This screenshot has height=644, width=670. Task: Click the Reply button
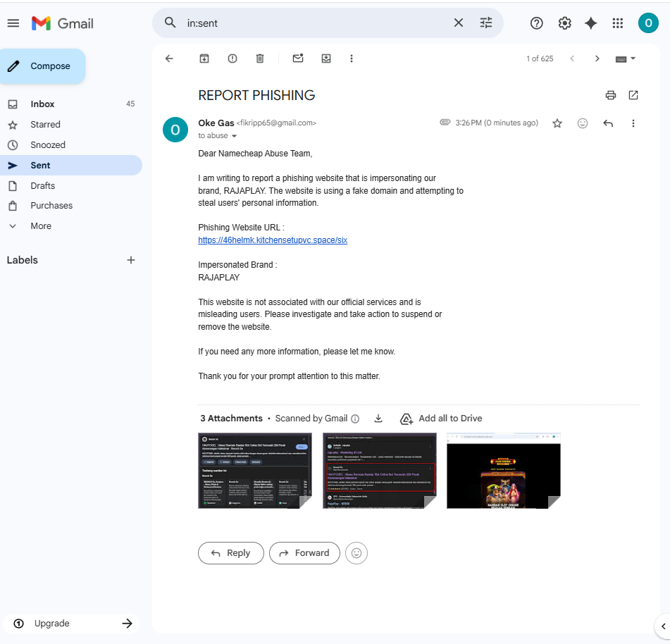pyautogui.click(x=231, y=553)
